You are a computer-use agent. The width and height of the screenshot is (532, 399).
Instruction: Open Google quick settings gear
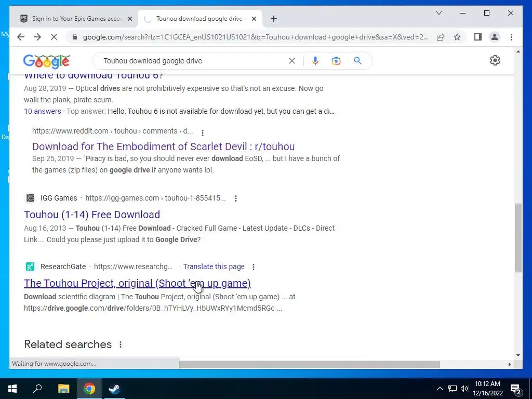click(495, 60)
